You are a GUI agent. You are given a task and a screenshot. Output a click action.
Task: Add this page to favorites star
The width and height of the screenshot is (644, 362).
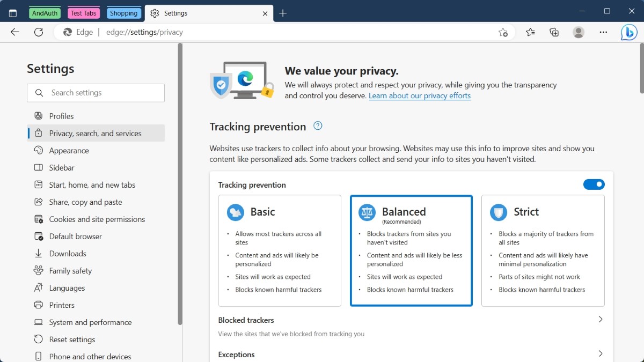pos(503,32)
